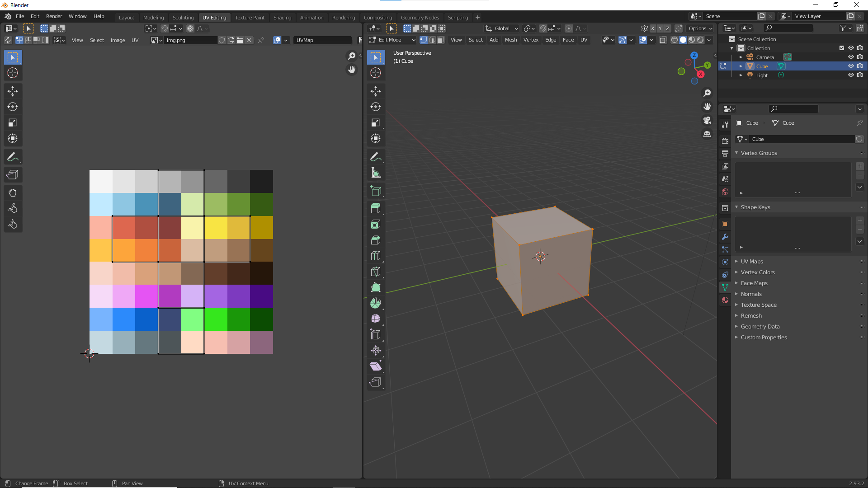Select the Loop Cut tool
868x488 pixels.
pyautogui.click(x=375, y=256)
